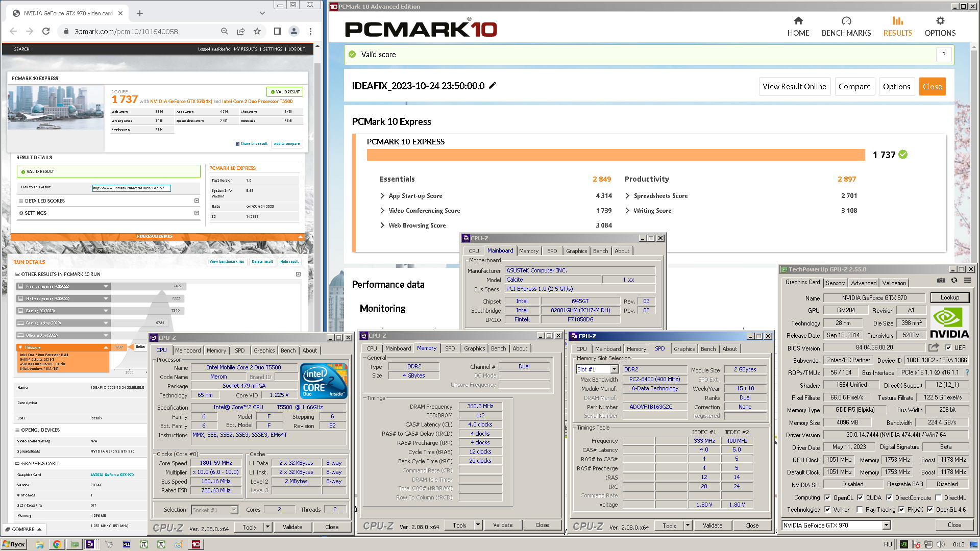Expand Detailed Scores on 3dmark page

point(197,201)
